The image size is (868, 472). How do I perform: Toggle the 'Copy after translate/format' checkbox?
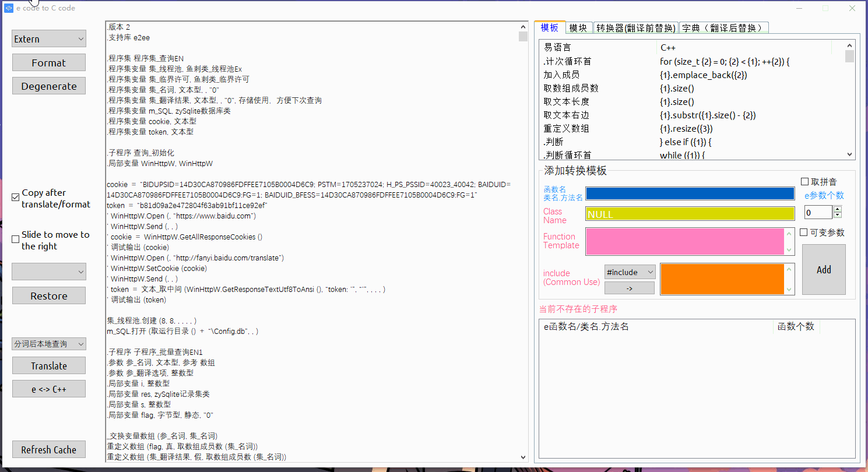point(16,198)
